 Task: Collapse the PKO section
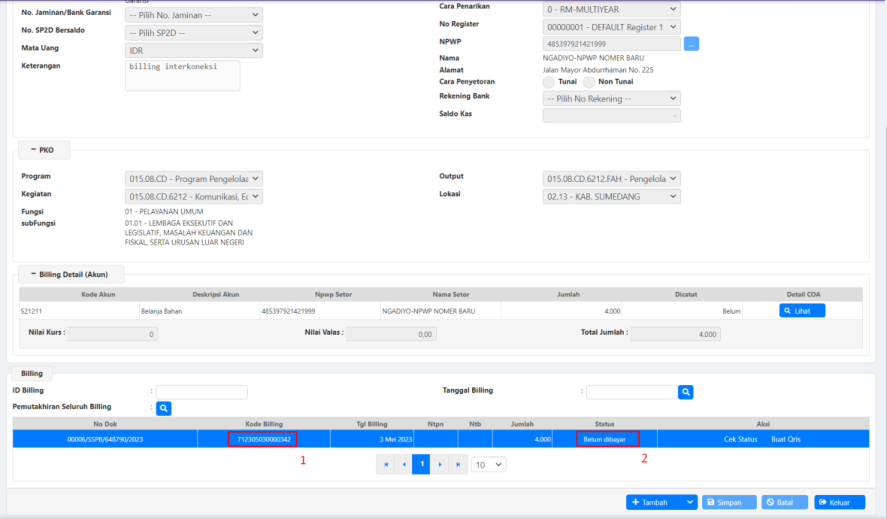tap(43, 150)
